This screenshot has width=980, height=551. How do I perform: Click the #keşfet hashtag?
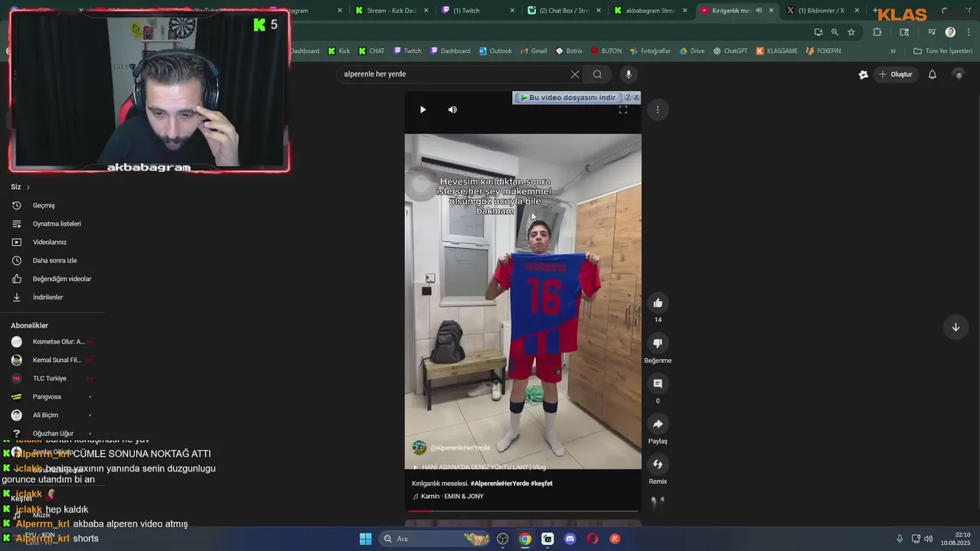541,484
